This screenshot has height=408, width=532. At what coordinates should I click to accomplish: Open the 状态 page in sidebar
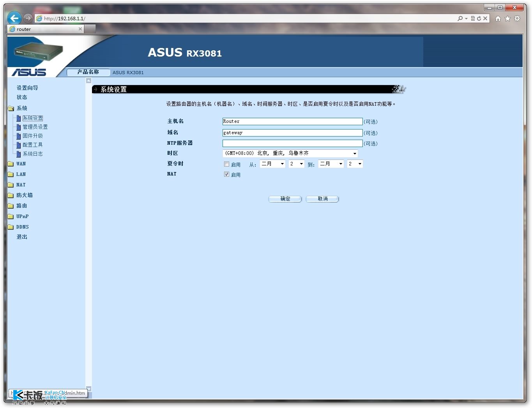[22, 97]
